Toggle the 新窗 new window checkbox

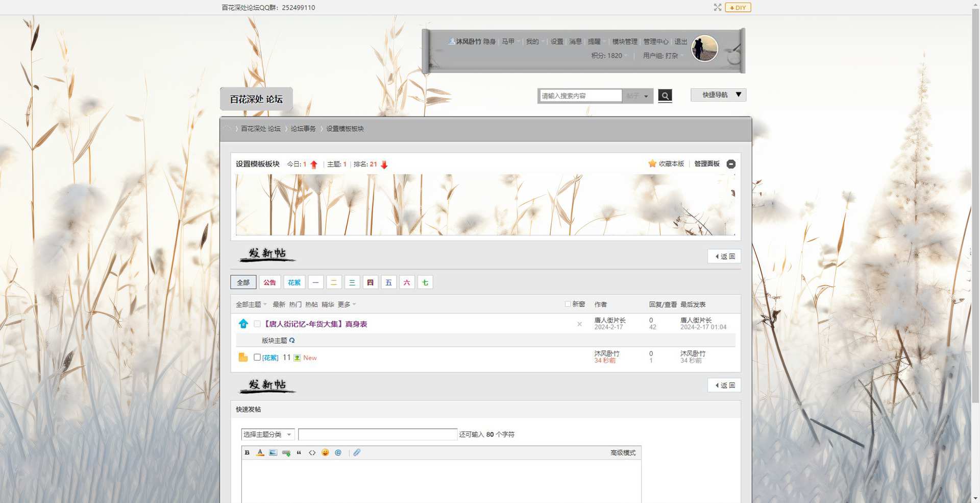tap(568, 304)
